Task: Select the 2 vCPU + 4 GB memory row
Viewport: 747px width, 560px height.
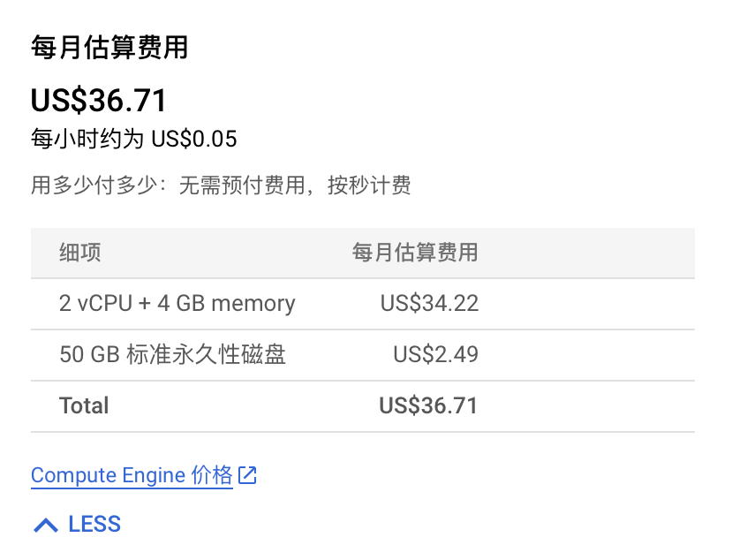Action: 363,304
